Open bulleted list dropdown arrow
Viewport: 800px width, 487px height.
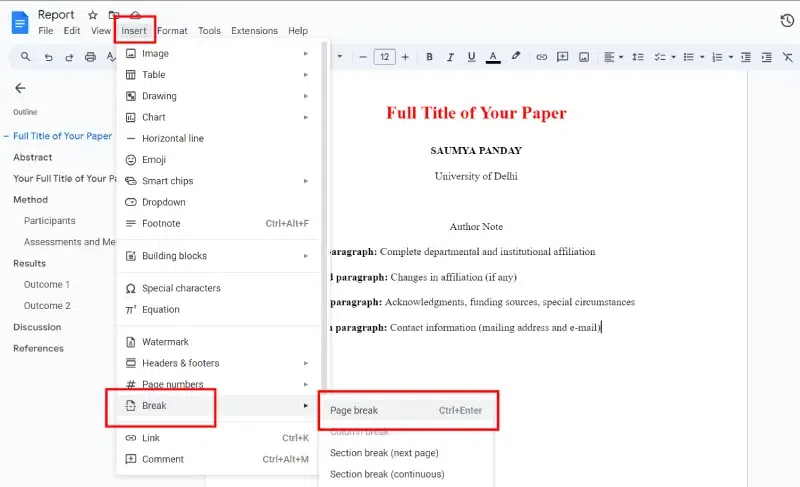pyautogui.click(x=702, y=57)
